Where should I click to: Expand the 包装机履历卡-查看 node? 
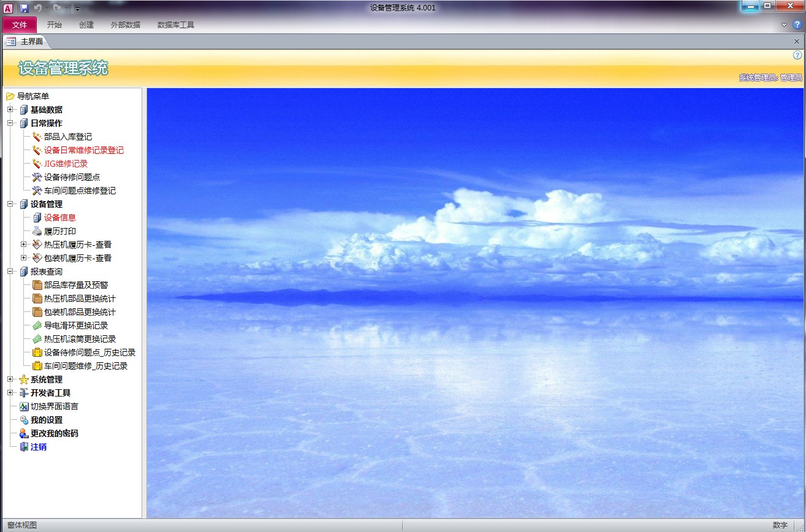pyautogui.click(x=23, y=258)
